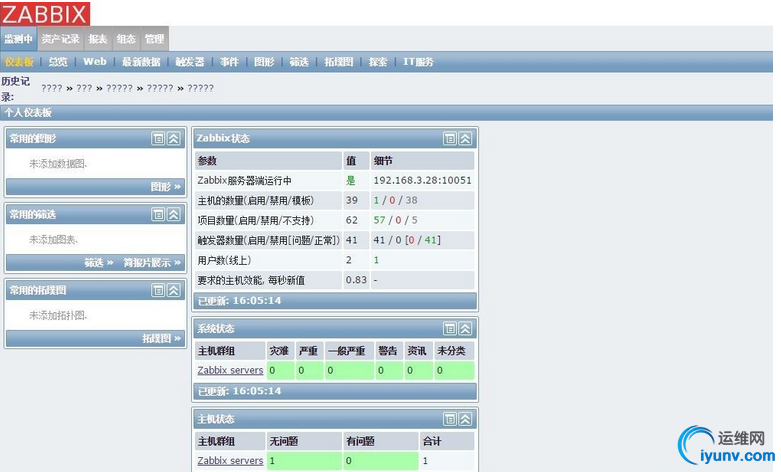Open menu icon in 常用的图形 panel
Screen dimensions: 781x472
(158, 138)
